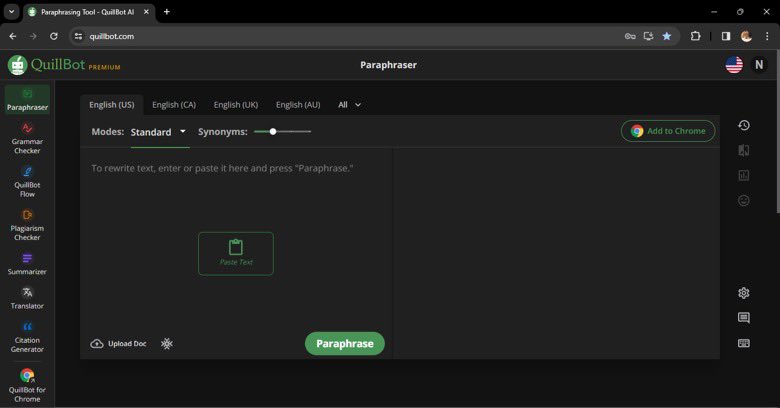Click the Add to Chrome button
Screen dimensions: 780x408
point(668,131)
